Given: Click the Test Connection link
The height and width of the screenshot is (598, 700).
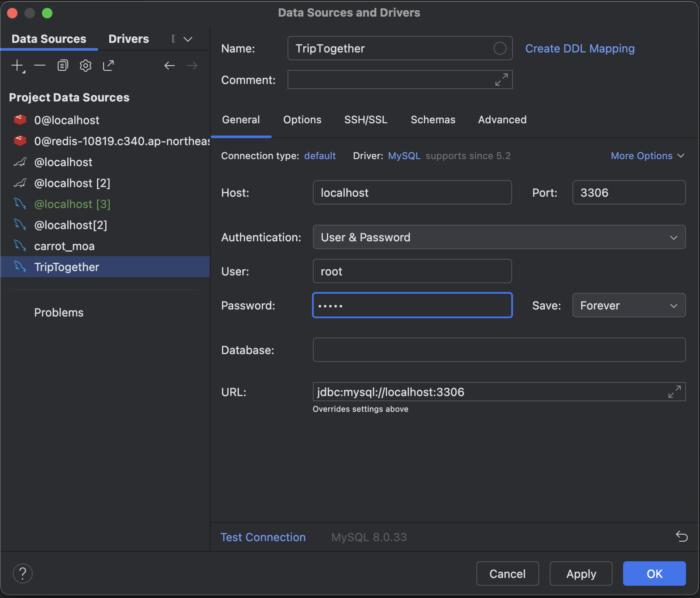Looking at the screenshot, I should pyautogui.click(x=263, y=537).
